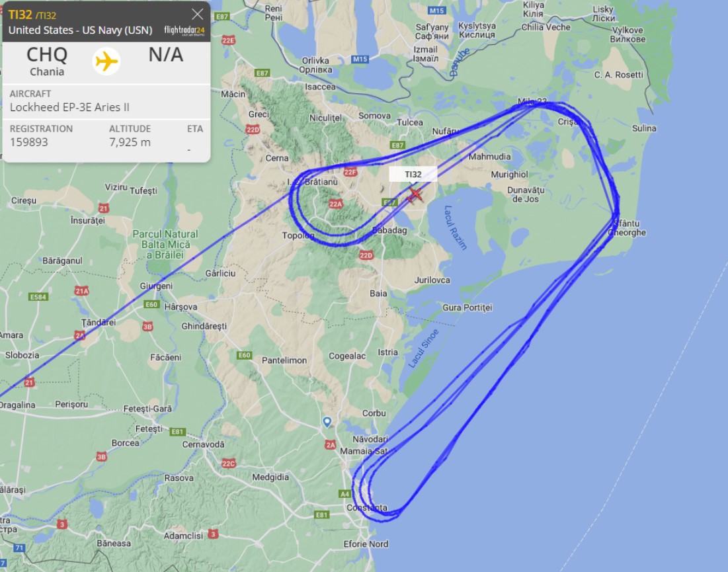Click the Constanța city label
728x572 pixels.
click(367, 507)
